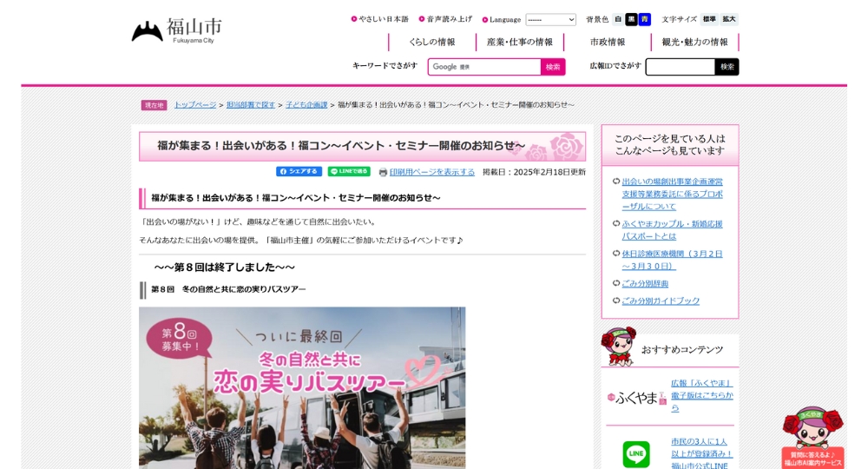Screen dimensions: 868x469
Task: Open the Language dropdown
Action: click(x=550, y=19)
